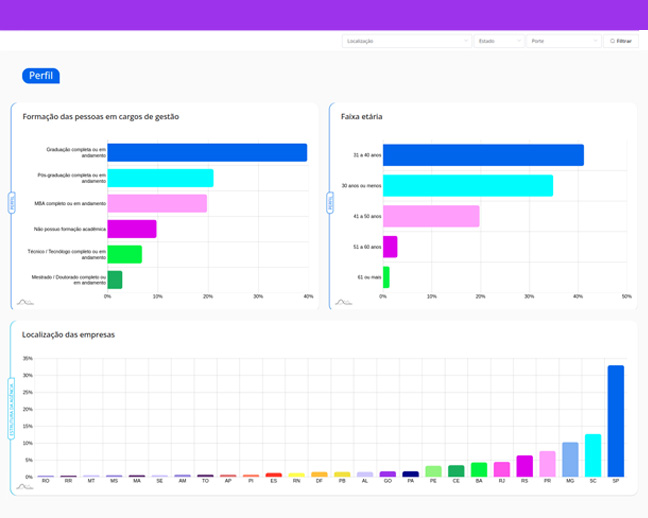Expand the Estado dropdown filter

click(499, 41)
